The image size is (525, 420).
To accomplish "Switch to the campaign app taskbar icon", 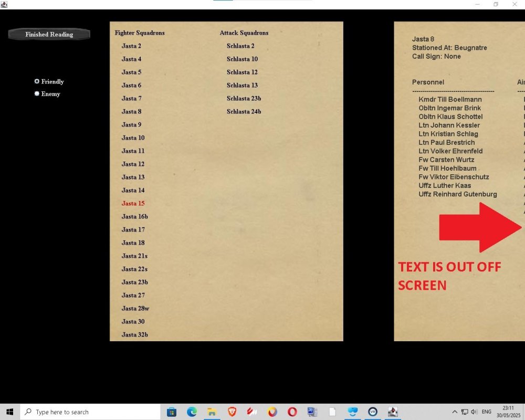I will point(393,412).
